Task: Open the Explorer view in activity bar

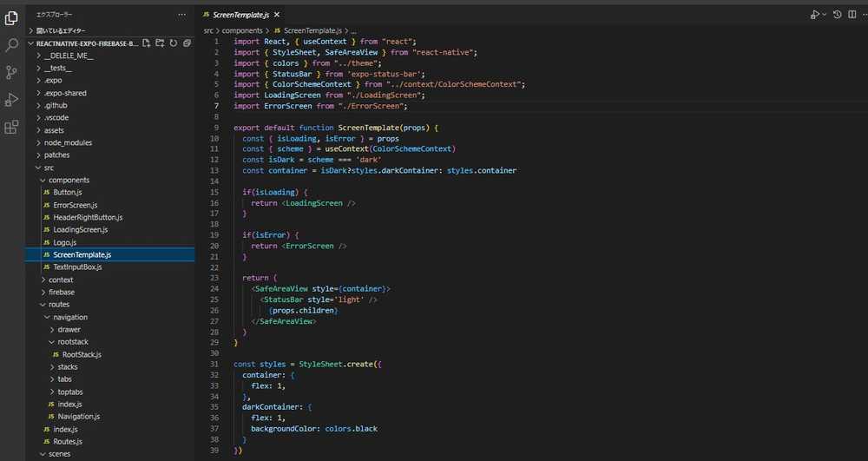Action: [11, 18]
